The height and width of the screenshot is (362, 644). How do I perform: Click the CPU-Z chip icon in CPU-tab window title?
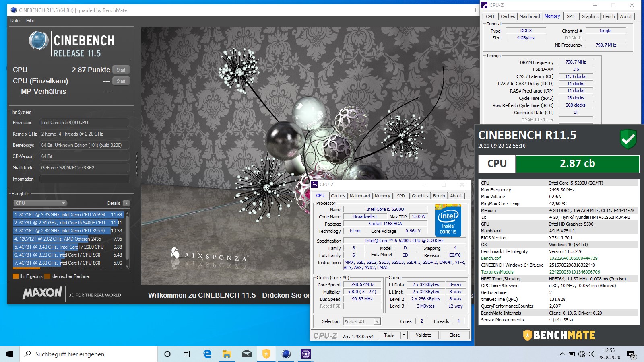315,185
